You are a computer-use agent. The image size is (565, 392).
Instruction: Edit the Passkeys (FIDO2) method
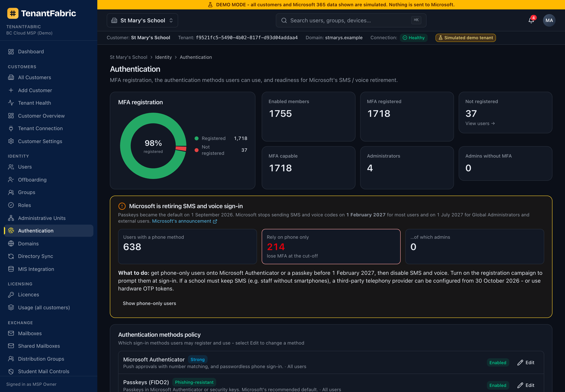pos(526,385)
